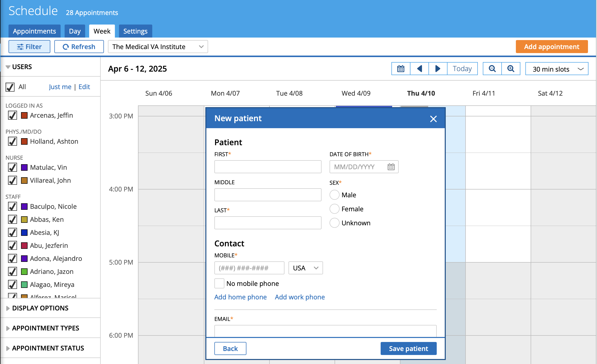Viewport: 597px width, 364px height.
Task: Go to previous week arrow
Action: 419,69
